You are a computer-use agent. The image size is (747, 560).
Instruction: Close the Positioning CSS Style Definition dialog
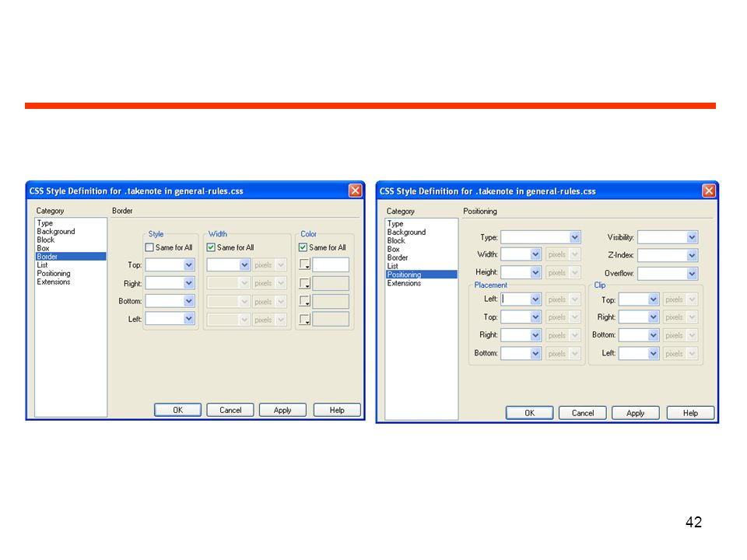coord(708,191)
